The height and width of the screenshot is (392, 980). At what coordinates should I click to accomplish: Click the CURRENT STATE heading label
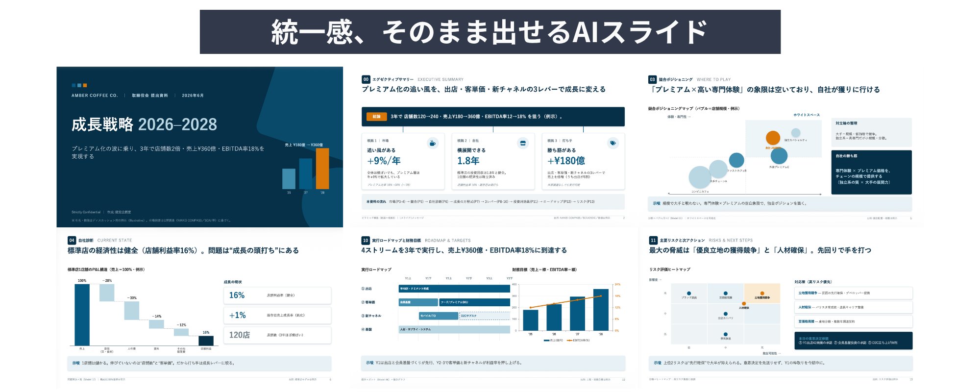click(x=115, y=241)
